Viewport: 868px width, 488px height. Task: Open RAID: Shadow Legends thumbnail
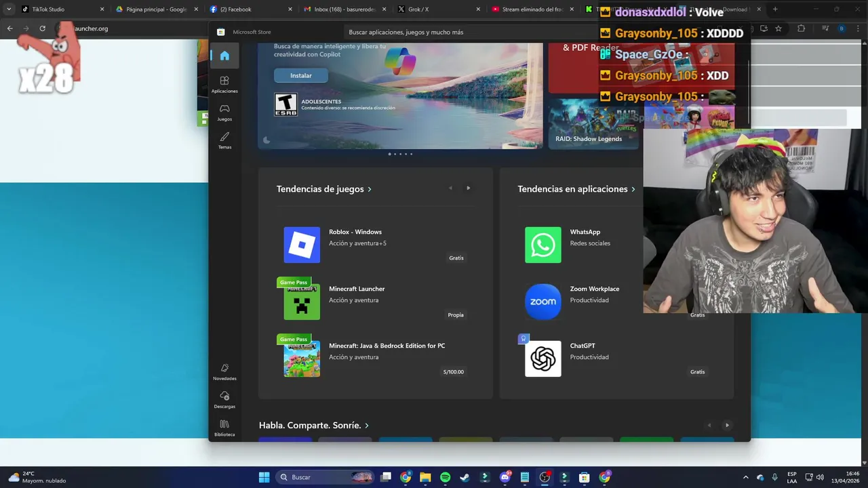(x=593, y=124)
